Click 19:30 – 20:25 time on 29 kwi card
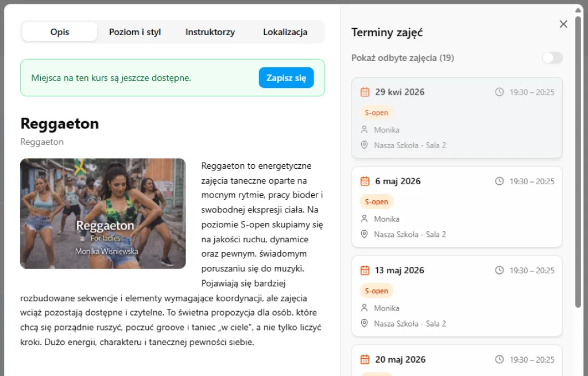Screen dimensions: 588x376 tap(532, 92)
